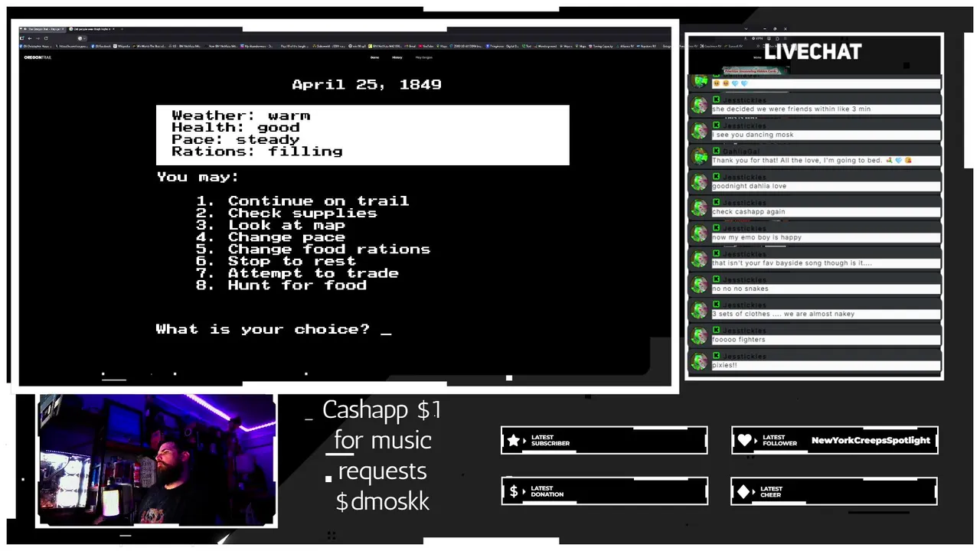Click the webcam feed thumbnail
This screenshot has width=980, height=551.
click(157, 461)
